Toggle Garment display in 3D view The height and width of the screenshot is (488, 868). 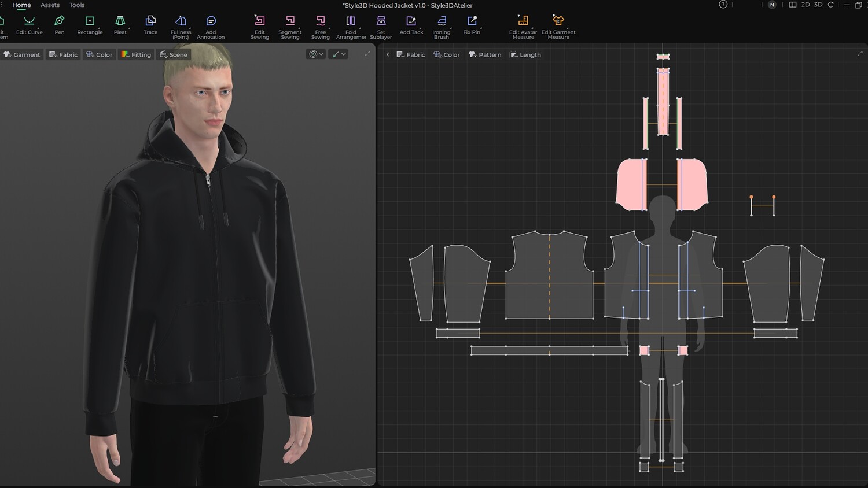(x=22, y=54)
